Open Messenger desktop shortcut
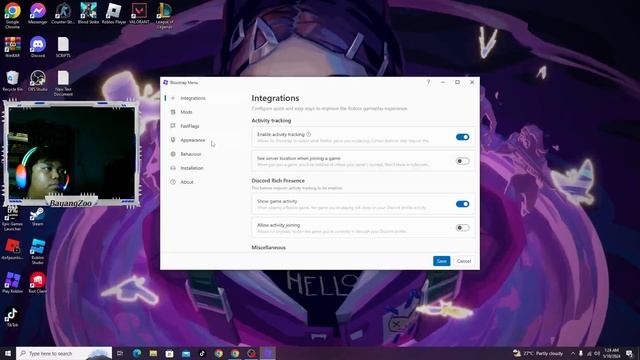The width and height of the screenshot is (640, 360). coord(38,13)
